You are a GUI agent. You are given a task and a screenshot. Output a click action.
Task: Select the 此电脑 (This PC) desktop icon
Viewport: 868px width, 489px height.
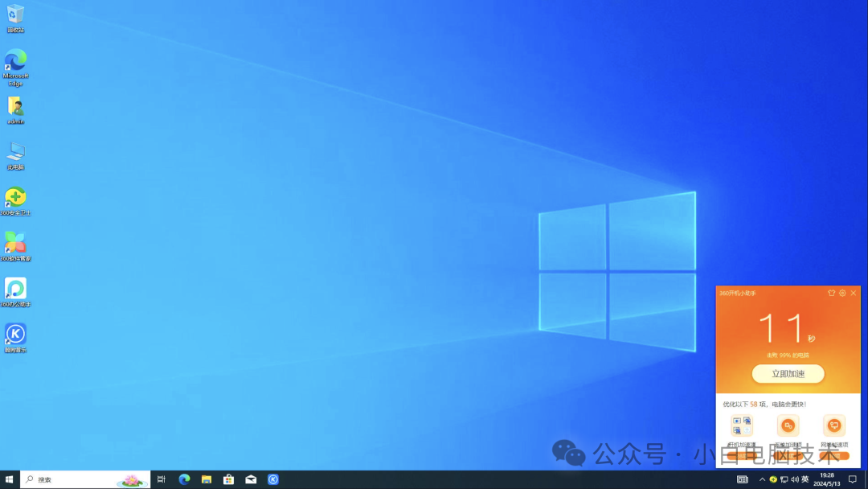tap(15, 155)
